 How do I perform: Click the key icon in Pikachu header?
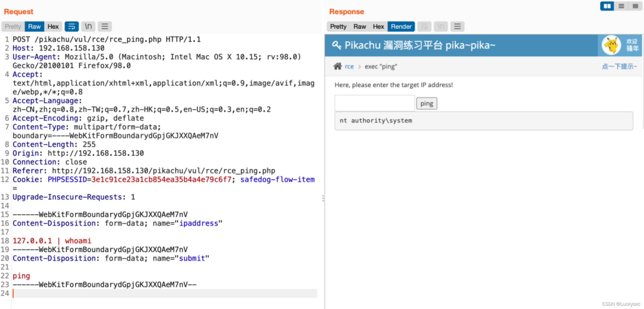click(x=337, y=45)
